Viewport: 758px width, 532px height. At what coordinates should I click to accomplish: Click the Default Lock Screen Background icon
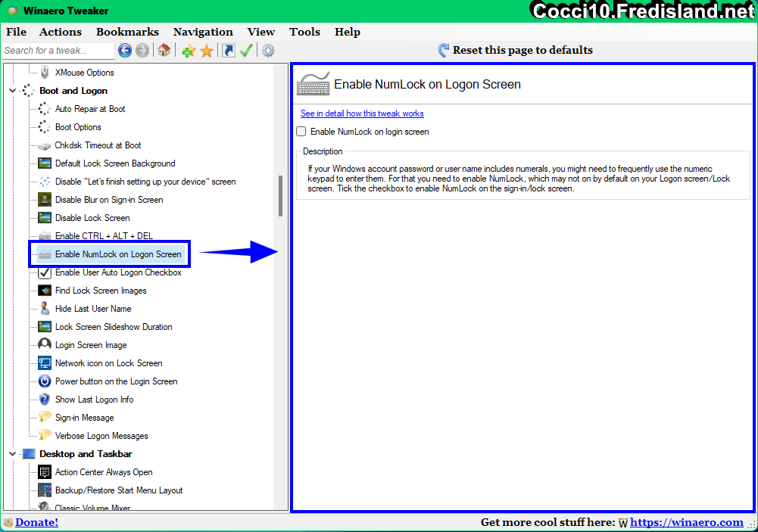point(45,163)
